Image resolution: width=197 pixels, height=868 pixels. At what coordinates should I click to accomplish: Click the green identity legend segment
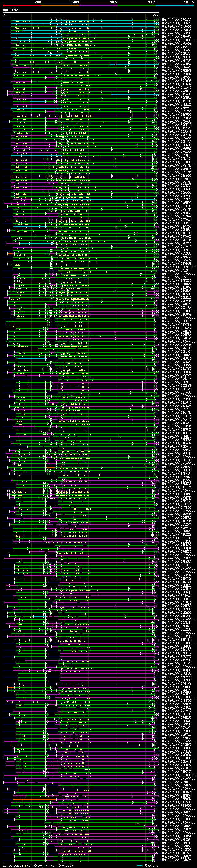(x=136, y=6)
